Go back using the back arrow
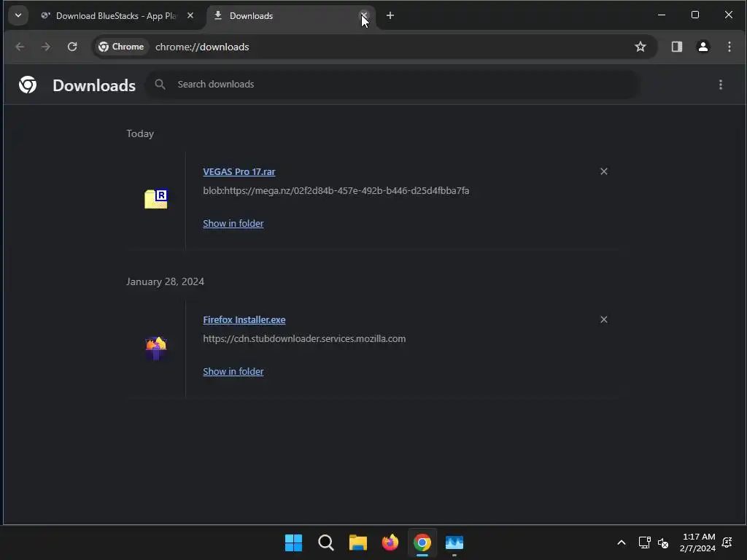Screen dimensions: 747x560 (20, 47)
